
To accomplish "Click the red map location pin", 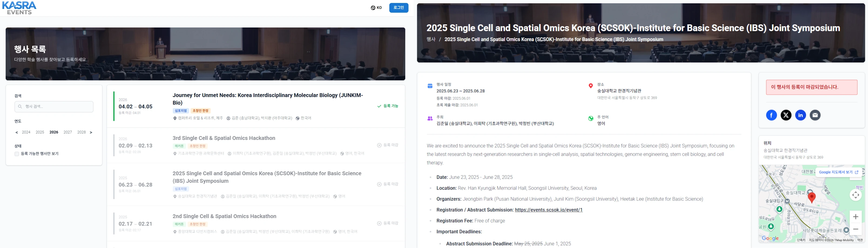I will click(x=812, y=197).
